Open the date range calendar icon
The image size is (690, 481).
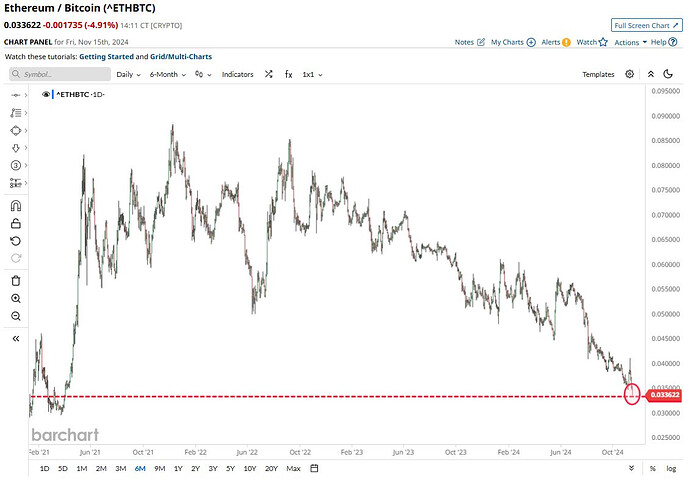coord(314,468)
